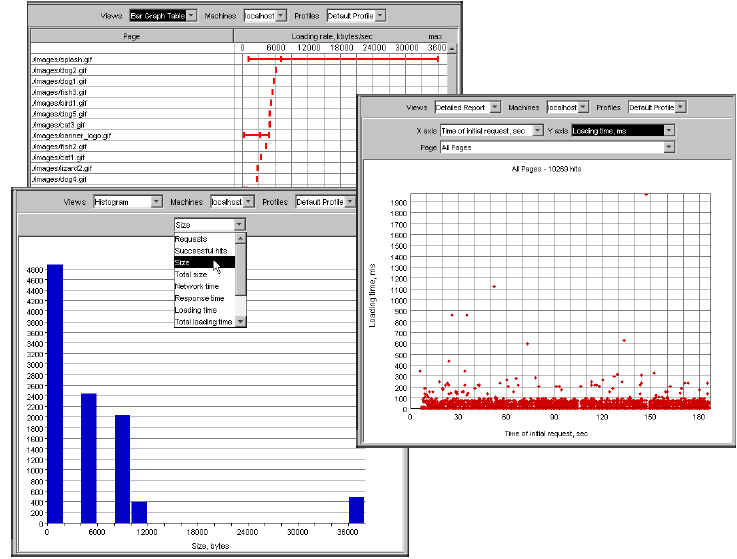Viewport: 737px width, 559px height.
Task: Select Total size from the dropdown list
Action: coord(204,274)
